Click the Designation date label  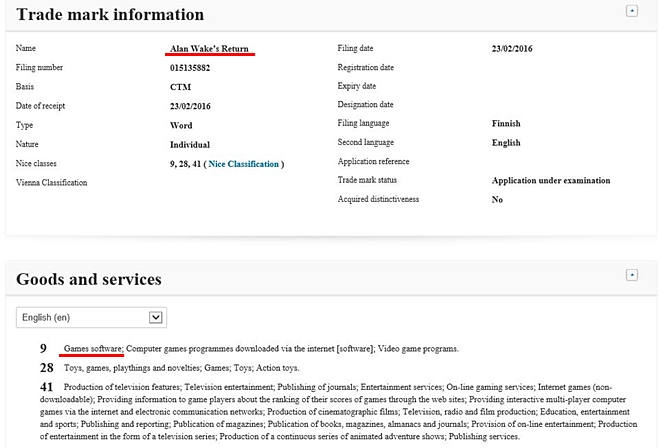coord(365,104)
